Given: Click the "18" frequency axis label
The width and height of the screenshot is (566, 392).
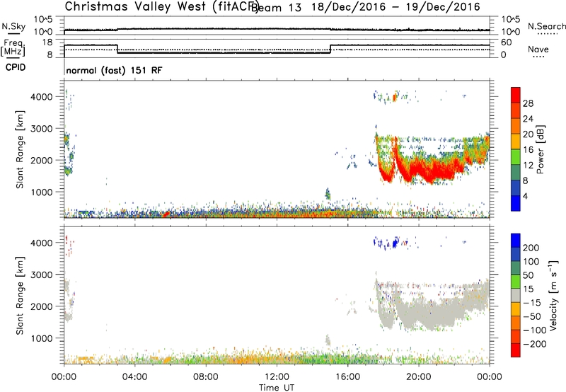Looking at the screenshot, I should pyautogui.click(x=47, y=42).
